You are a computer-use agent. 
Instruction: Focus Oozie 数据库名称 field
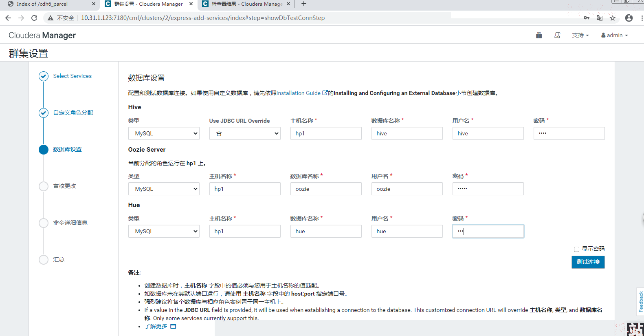(326, 189)
